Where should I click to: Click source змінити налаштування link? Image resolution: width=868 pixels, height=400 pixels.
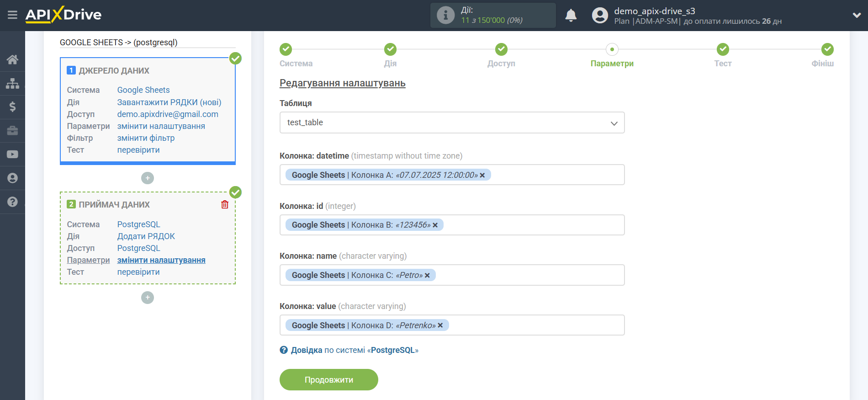click(161, 126)
